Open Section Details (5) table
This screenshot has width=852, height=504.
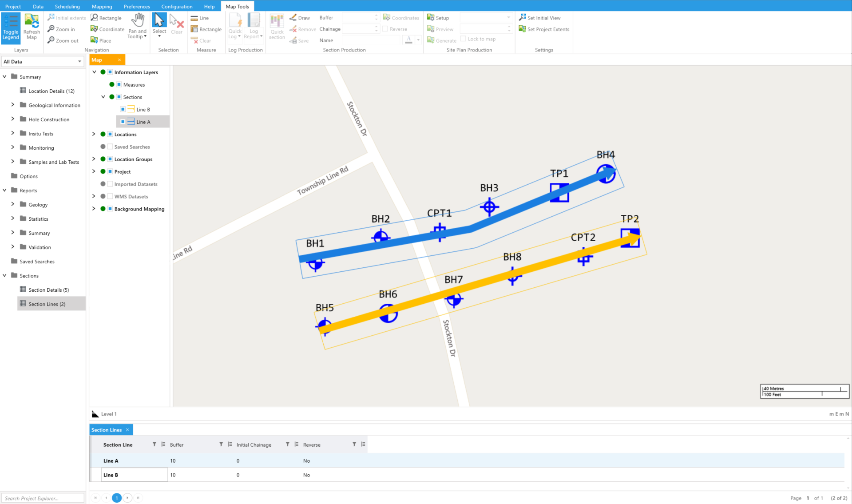49,290
